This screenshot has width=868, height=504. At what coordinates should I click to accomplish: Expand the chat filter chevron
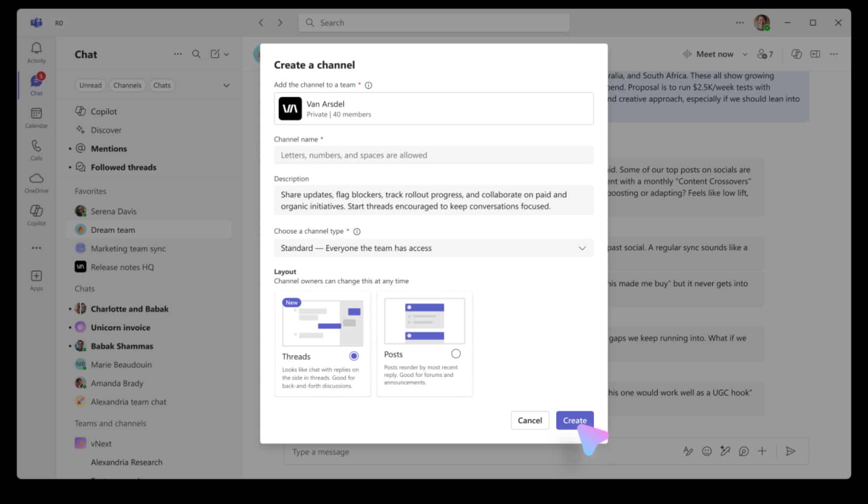coord(227,86)
